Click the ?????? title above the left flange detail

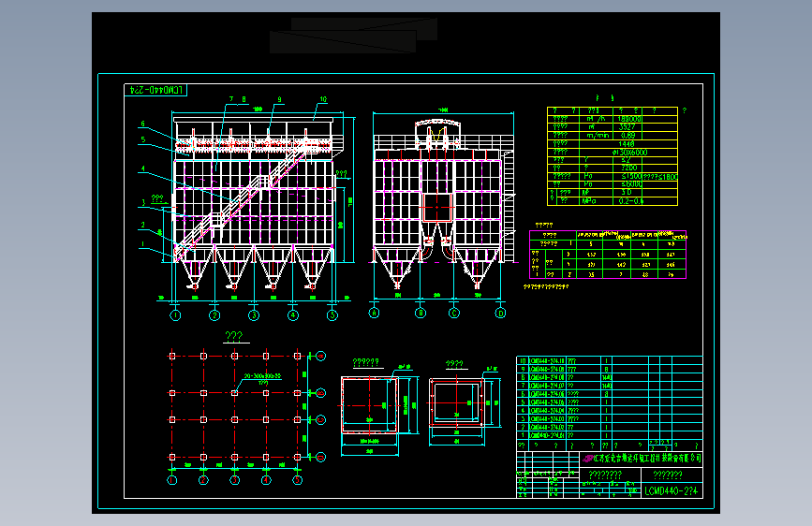[366, 362]
